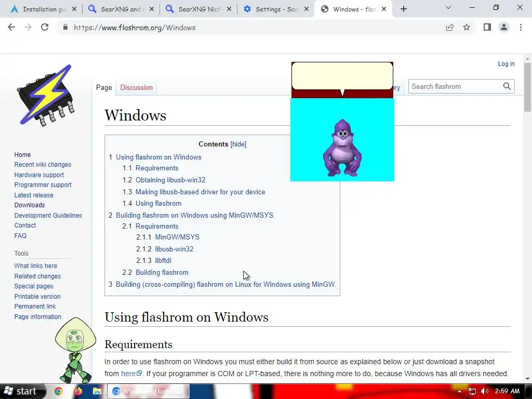Close the Settings tab
Viewport: 532px width, 399px height.
pos(307,9)
